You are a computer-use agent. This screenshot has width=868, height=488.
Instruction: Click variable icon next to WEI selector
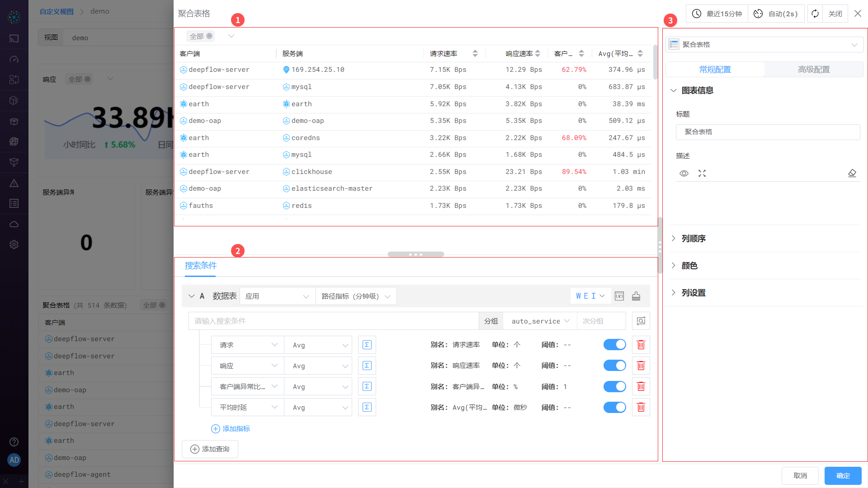click(619, 296)
